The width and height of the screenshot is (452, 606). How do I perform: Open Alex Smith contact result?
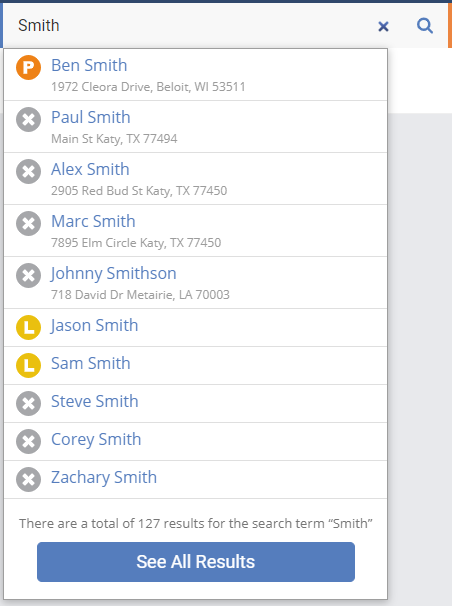[195, 179]
